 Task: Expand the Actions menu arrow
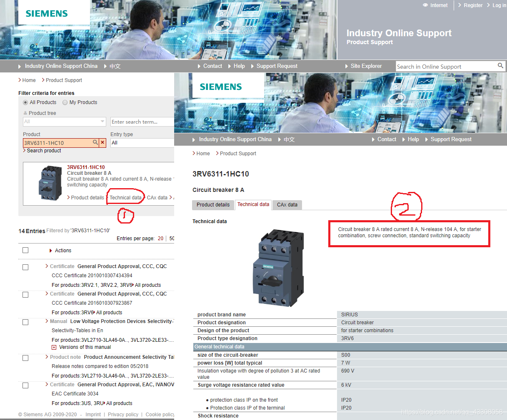click(51, 251)
